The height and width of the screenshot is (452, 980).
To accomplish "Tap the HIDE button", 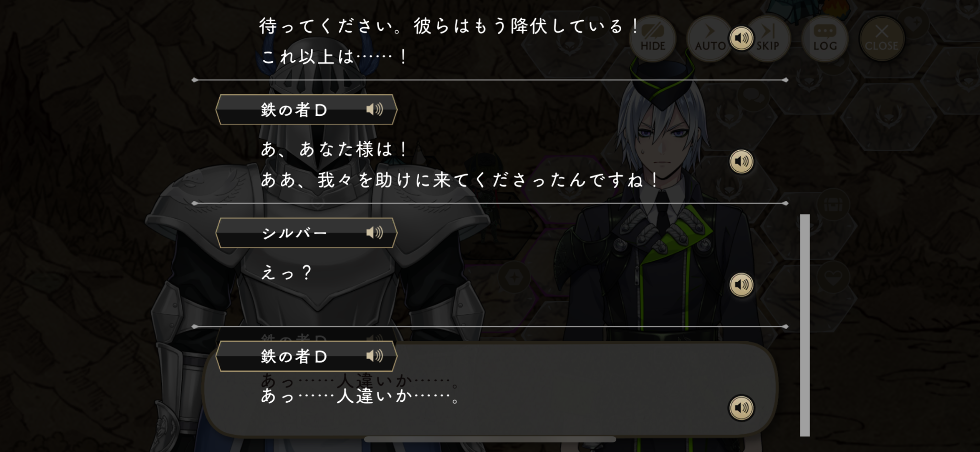I will [653, 38].
